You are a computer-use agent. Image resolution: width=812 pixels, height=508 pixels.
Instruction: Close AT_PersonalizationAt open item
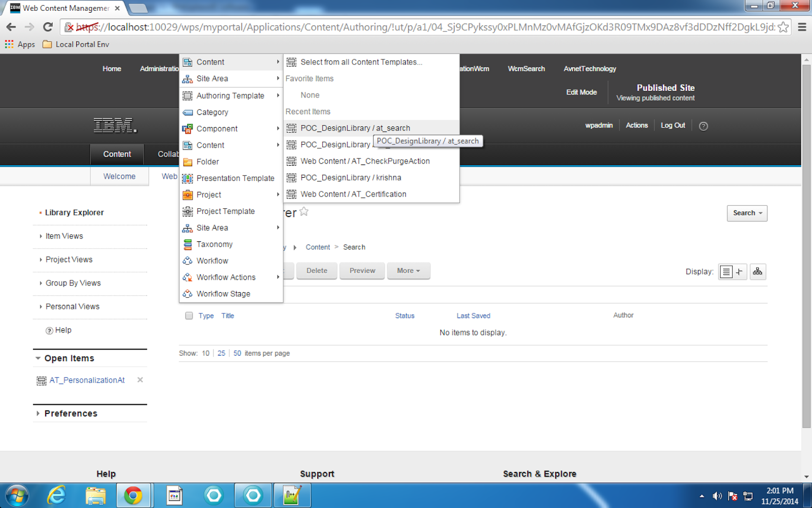[x=140, y=380]
